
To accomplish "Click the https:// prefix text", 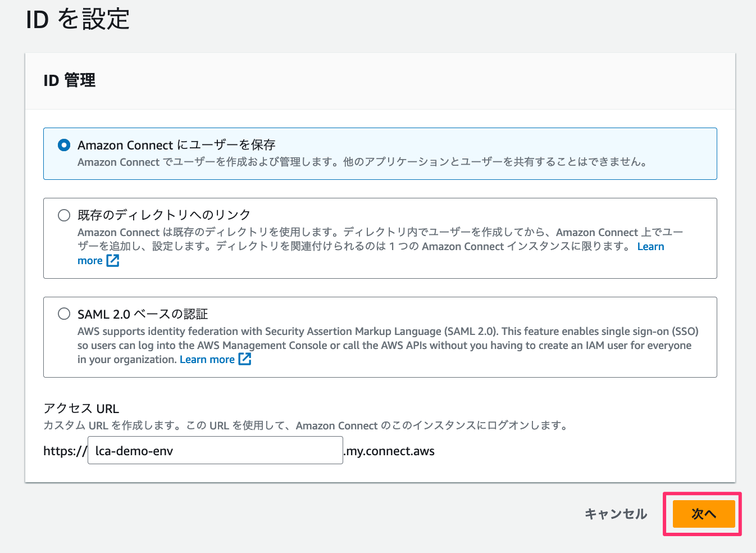I will click(x=65, y=451).
